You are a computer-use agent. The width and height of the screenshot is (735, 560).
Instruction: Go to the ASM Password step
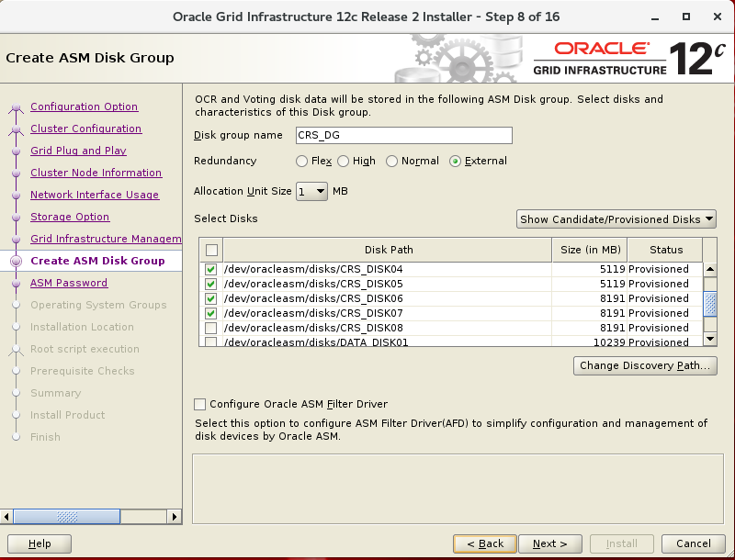coord(69,283)
